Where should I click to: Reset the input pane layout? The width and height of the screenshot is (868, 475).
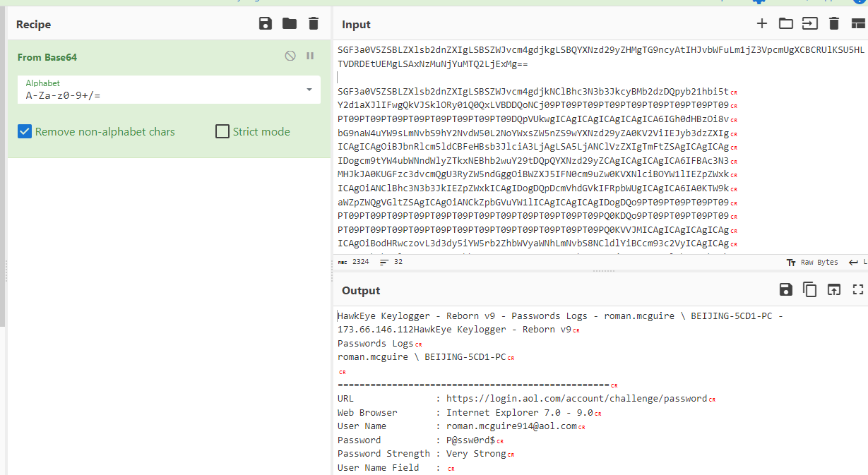[858, 24]
